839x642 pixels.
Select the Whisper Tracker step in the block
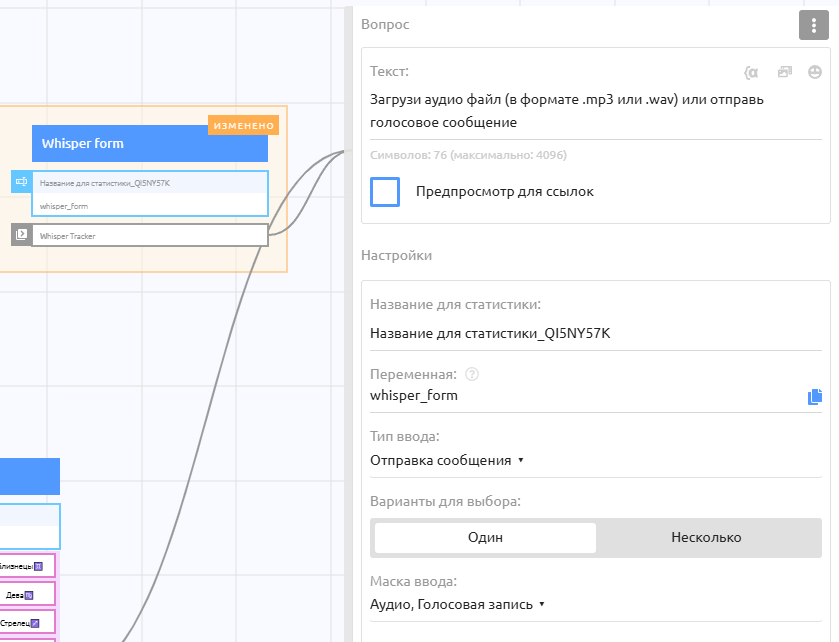pos(149,235)
